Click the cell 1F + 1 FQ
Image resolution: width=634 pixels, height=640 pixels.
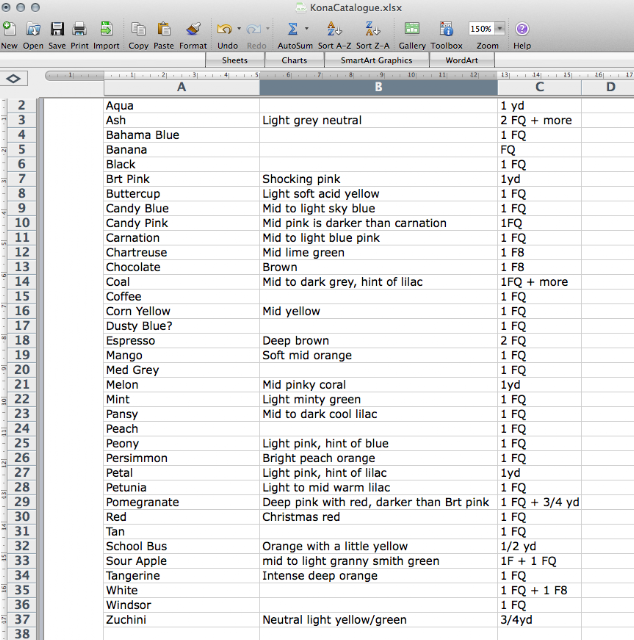pyautogui.click(x=540, y=561)
